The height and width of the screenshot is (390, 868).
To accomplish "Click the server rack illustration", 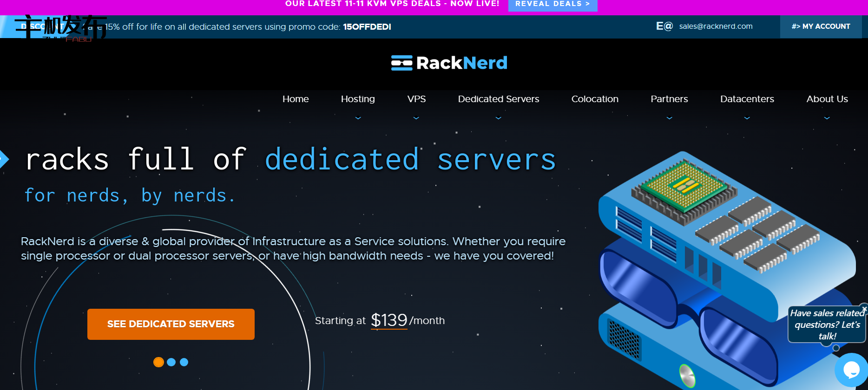I will click(725, 269).
